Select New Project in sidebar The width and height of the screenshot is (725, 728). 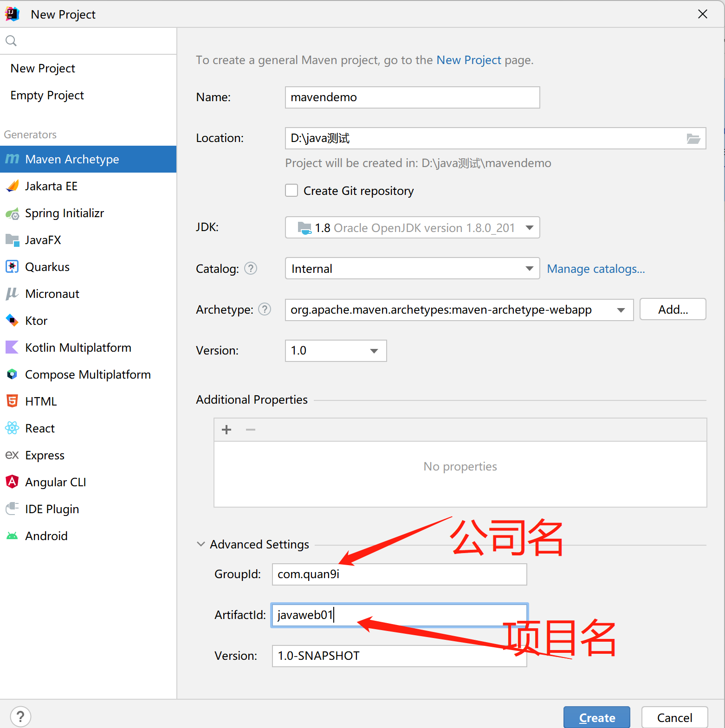point(43,69)
